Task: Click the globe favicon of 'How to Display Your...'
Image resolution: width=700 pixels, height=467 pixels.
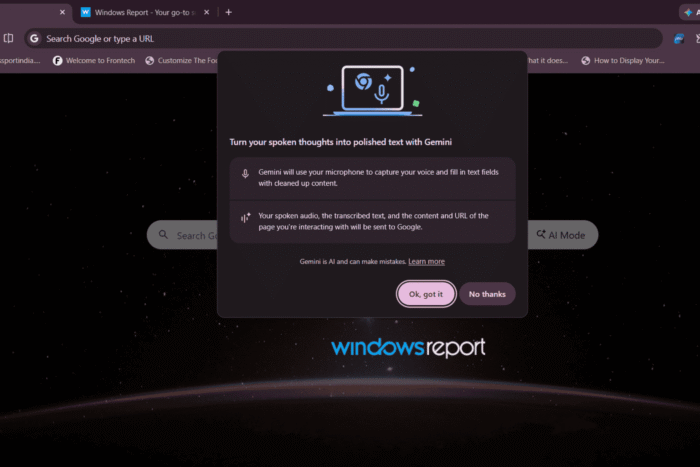Action: [x=586, y=61]
